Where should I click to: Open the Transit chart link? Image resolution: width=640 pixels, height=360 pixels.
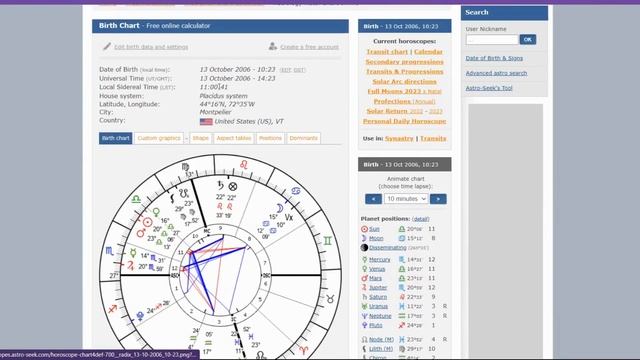387,52
